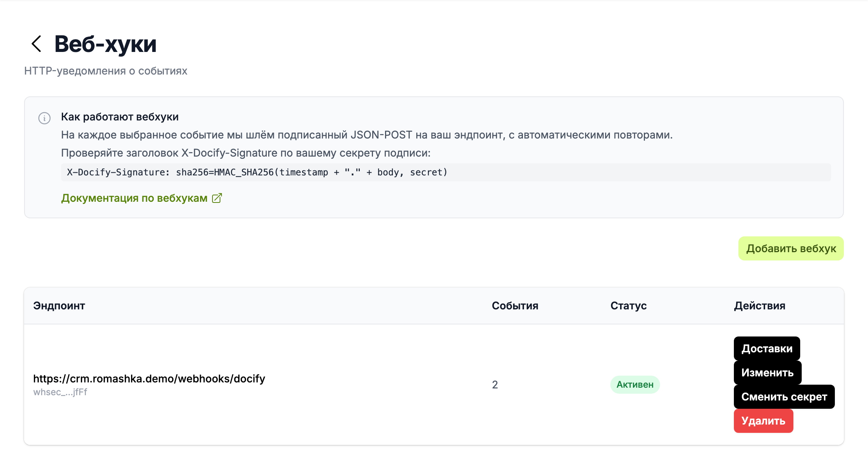Click the secret text whsec_...jfFf
This screenshot has width=868, height=475.
pyautogui.click(x=60, y=392)
